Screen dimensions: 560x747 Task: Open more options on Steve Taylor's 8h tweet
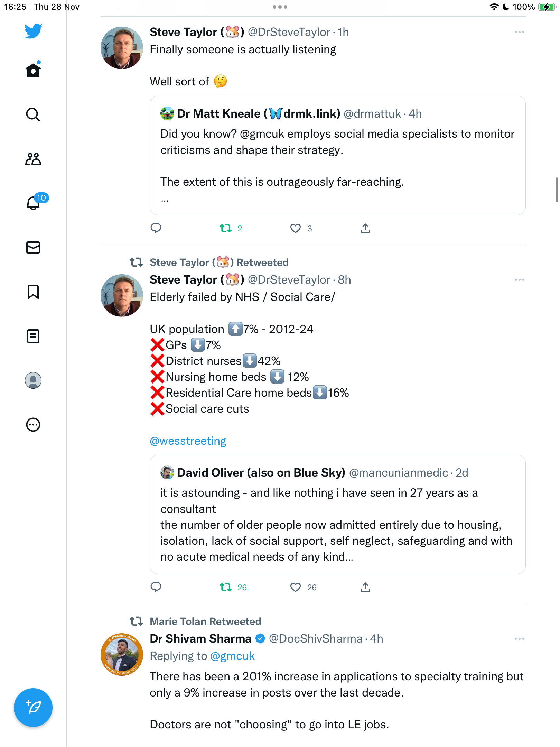(519, 280)
